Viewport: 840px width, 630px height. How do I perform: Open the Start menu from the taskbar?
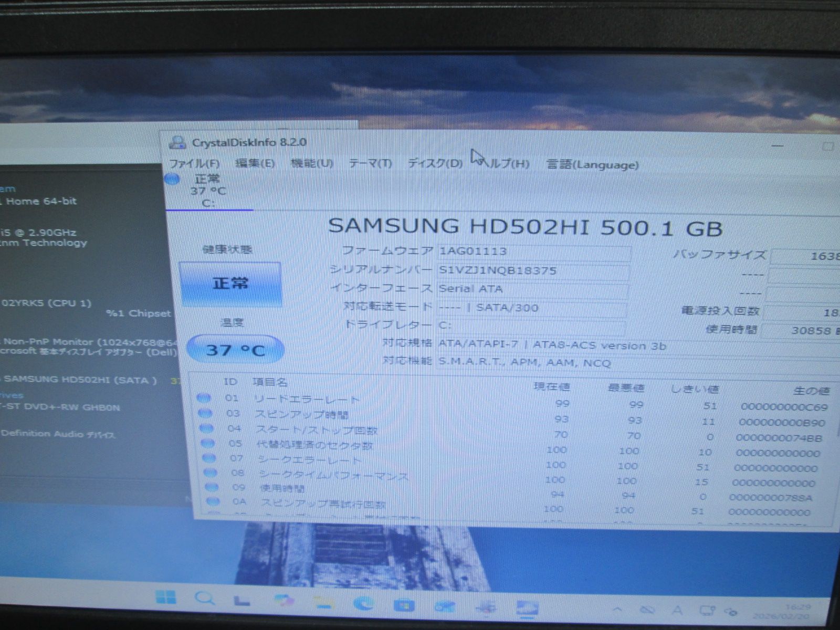click(x=166, y=597)
